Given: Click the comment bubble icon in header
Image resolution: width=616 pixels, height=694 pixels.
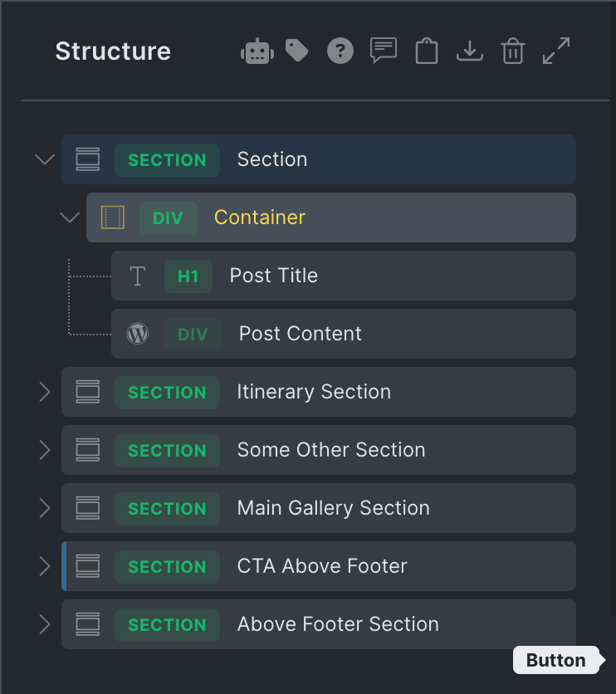Looking at the screenshot, I should click(383, 51).
